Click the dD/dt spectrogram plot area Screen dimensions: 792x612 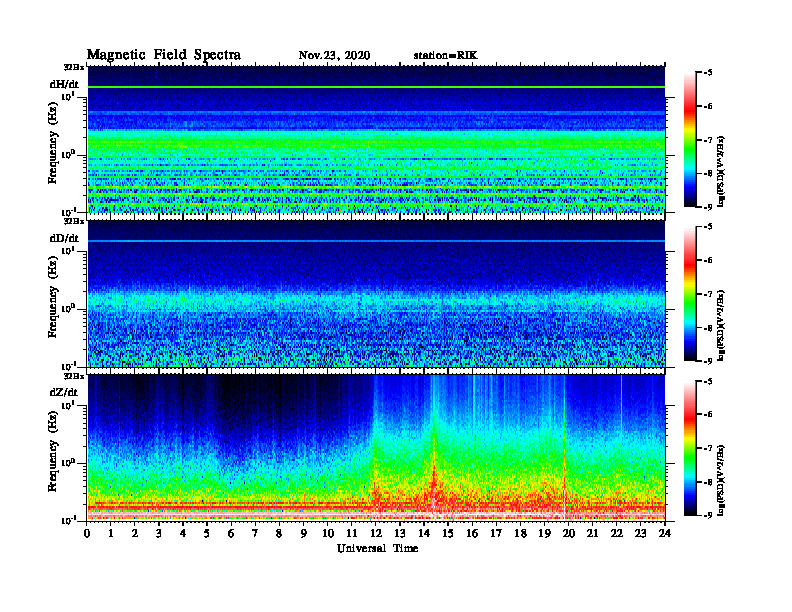point(376,293)
